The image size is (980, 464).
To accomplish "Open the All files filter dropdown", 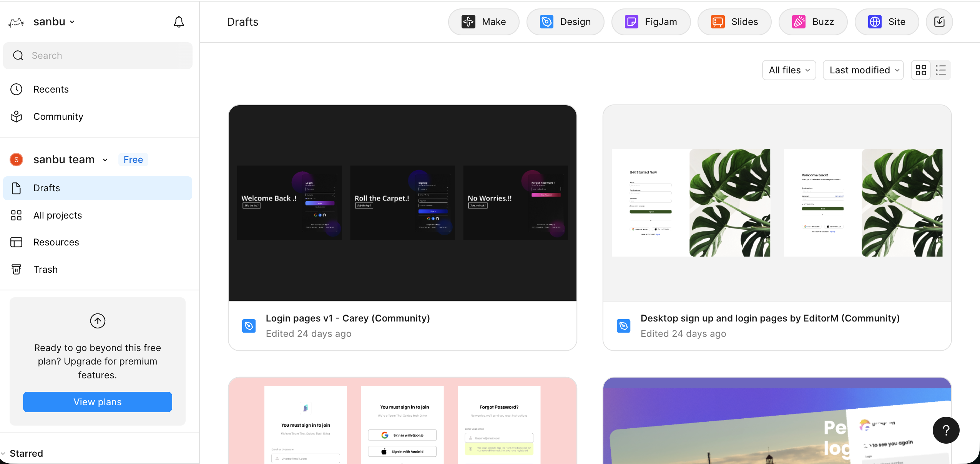I will click(x=789, y=70).
